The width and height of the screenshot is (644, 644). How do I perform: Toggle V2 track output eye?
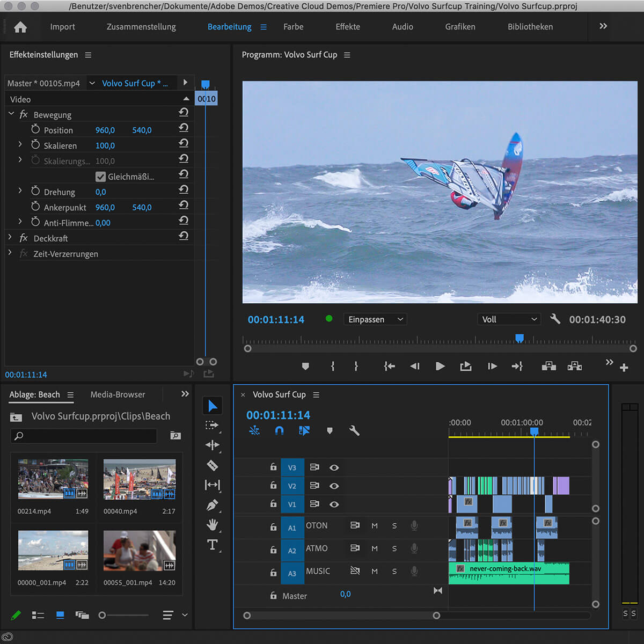click(x=334, y=486)
